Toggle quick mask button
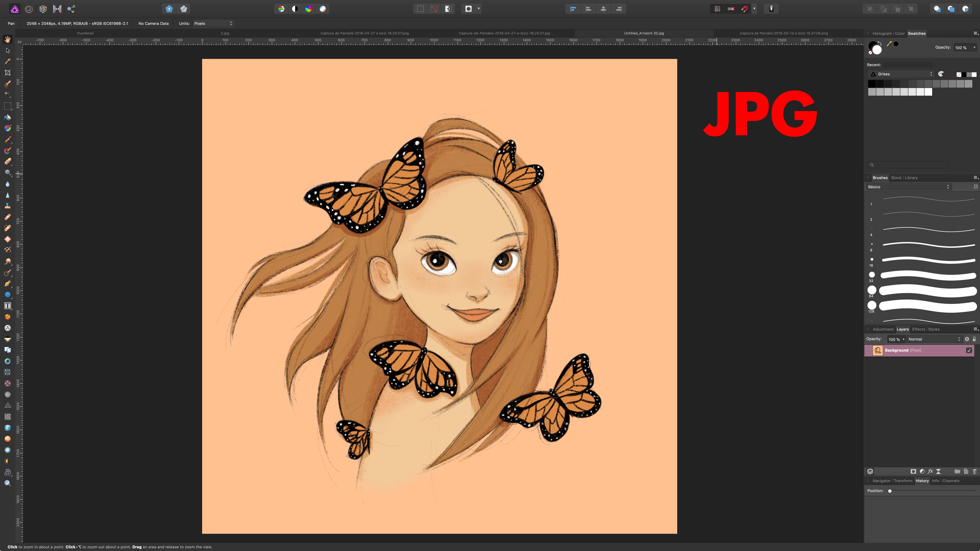 point(469,9)
